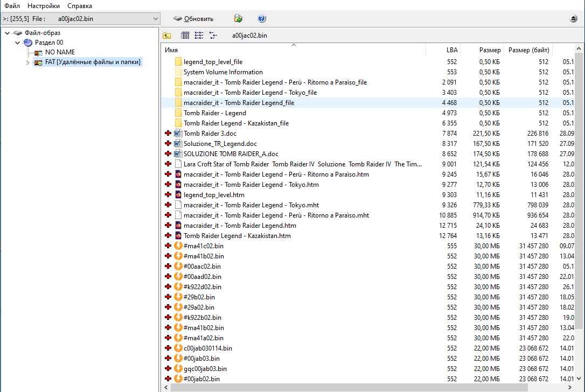Click the help question mark icon
This screenshot has height=392, width=585.
click(262, 19)
